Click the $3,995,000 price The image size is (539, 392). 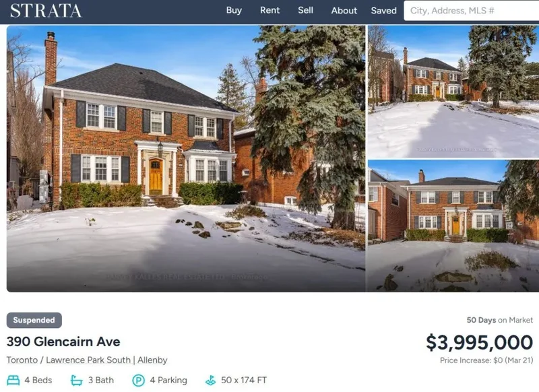point(480,343)
